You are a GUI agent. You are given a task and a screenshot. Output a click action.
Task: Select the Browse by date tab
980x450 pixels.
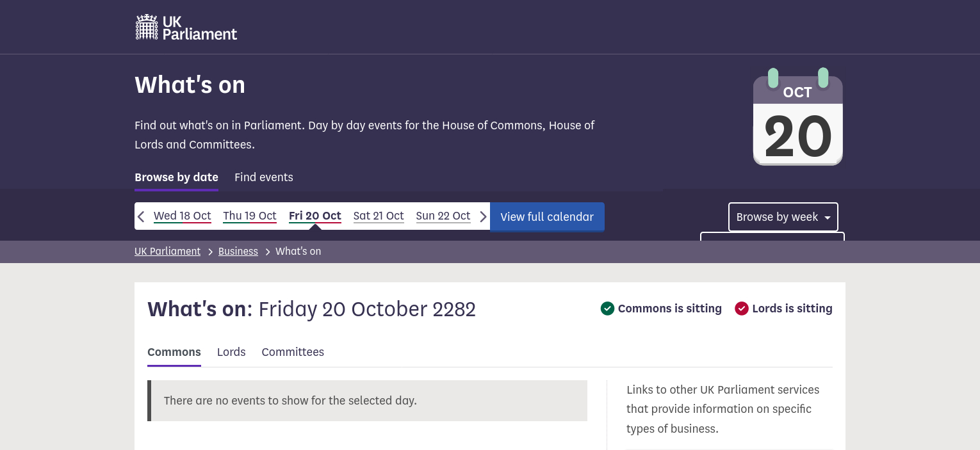[176, 177]
